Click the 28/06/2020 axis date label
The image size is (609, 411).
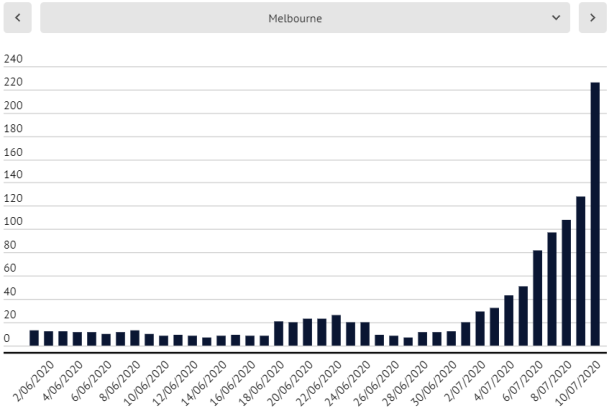(405, 383)
